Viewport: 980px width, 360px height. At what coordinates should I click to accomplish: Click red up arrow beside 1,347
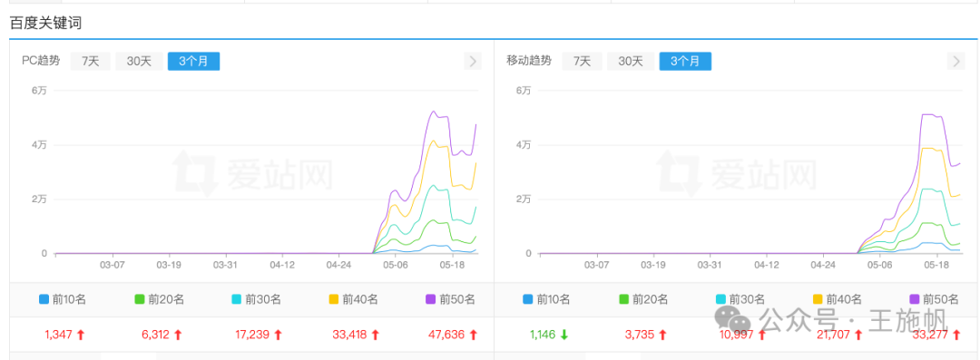[x=80, y=335]
